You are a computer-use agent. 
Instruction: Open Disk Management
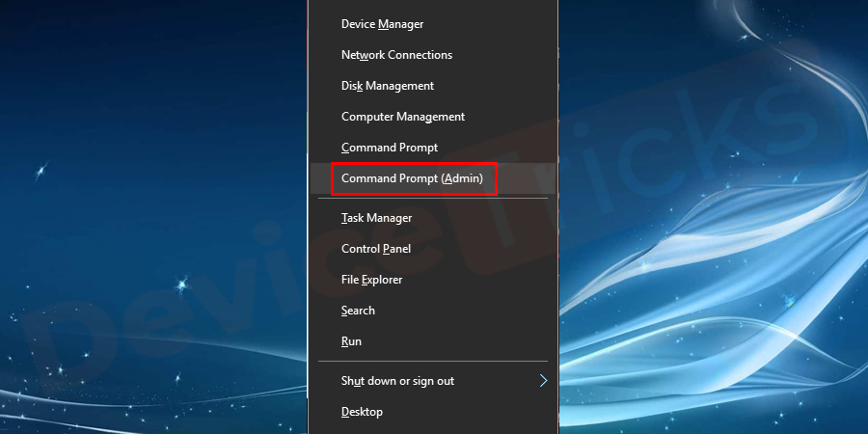click(x=388, y=86)
